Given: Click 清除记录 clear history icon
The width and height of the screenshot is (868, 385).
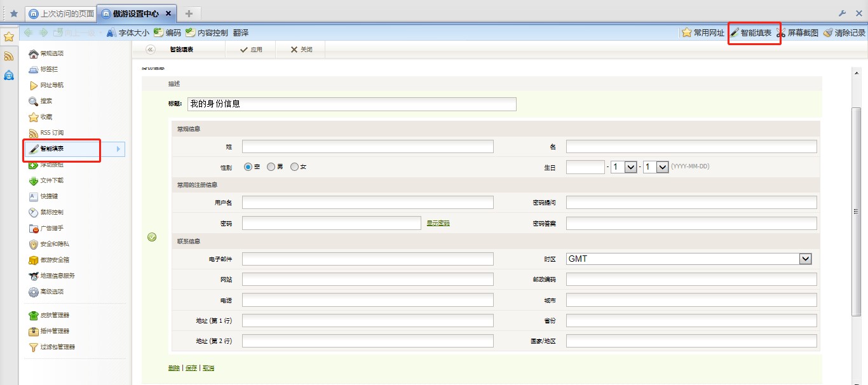Looking at the screenshot, I should coord(844,32).
